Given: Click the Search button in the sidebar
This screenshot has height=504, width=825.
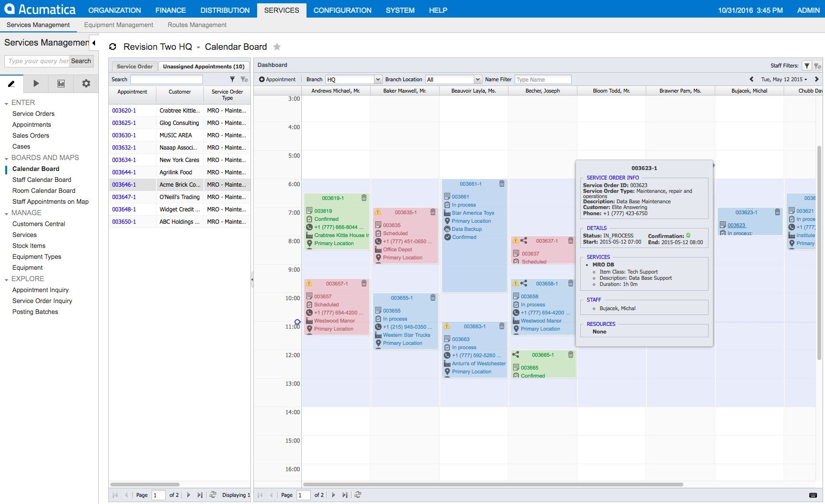Looking at the screenshot, I should coord(81,61).
